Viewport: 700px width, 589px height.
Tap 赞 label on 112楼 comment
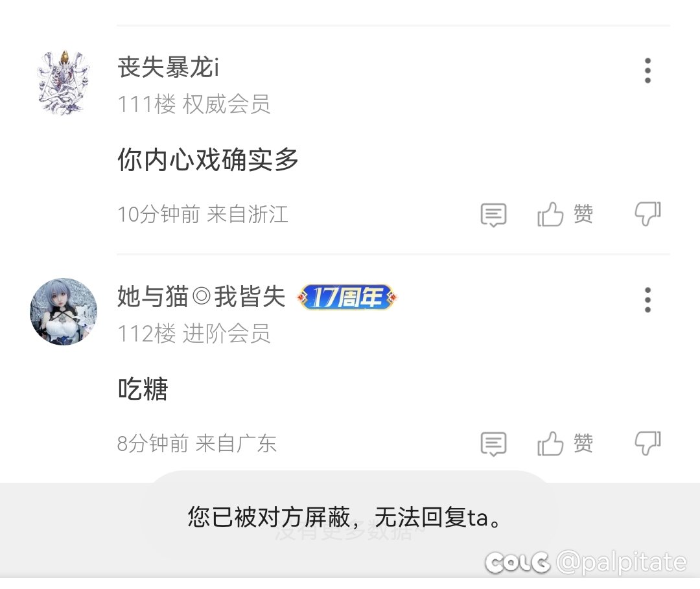point(583,444)
